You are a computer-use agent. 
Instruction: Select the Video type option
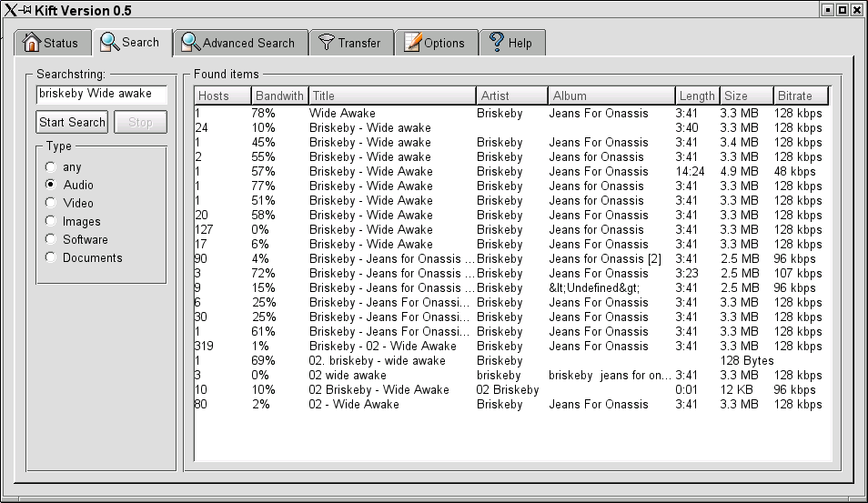[50, 204]
